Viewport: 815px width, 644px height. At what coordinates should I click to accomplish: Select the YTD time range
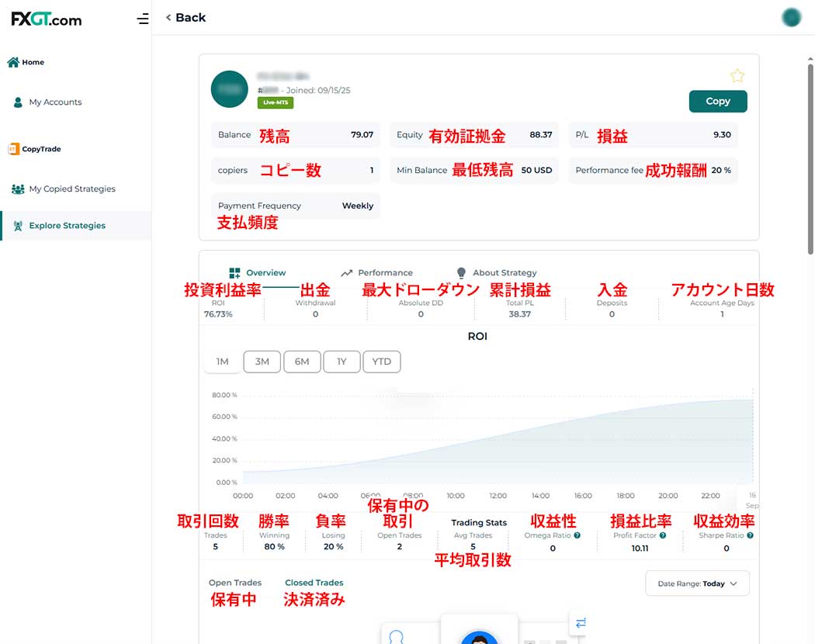(382, 362)
